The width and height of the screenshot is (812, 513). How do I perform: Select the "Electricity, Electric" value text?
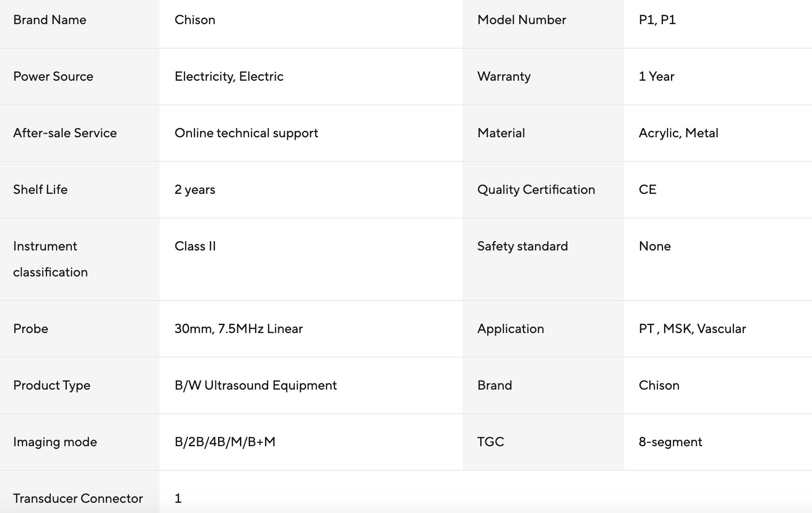click(229, 77)
